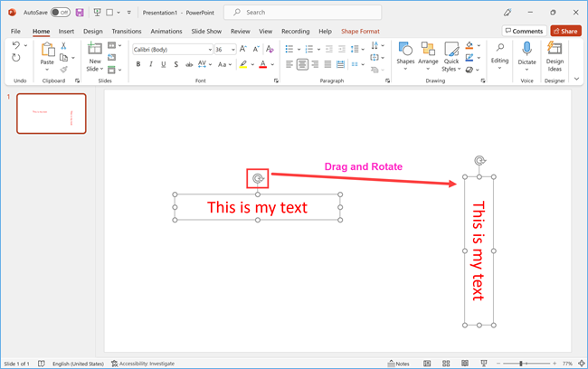The image size is (588, 369).
Task: Click the Undo arrow icon
Action: pyautogui.click(x=16, y=45)
